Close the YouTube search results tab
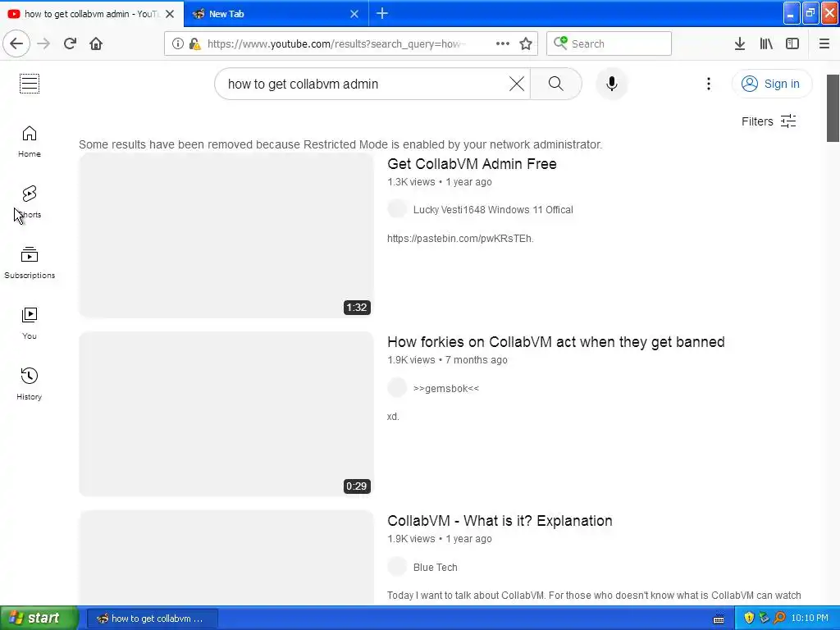Viewport: 840px width, 630px height. pos(170,14)
